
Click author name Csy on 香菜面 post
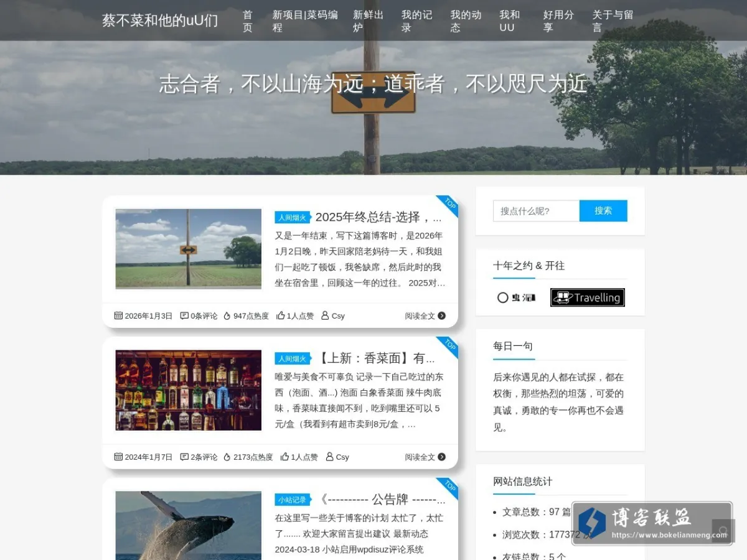[x=342, y=457]
